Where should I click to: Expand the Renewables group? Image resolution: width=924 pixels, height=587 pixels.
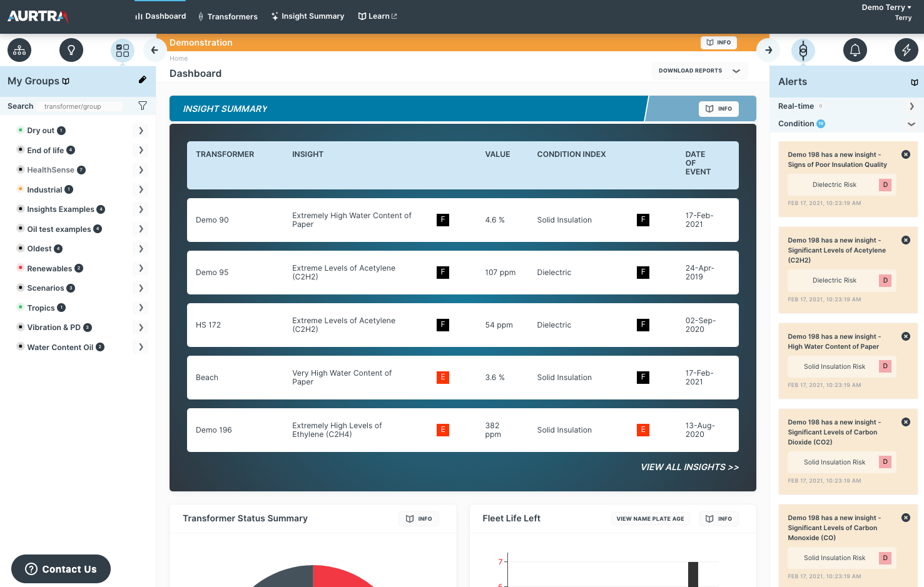(141, 268)
